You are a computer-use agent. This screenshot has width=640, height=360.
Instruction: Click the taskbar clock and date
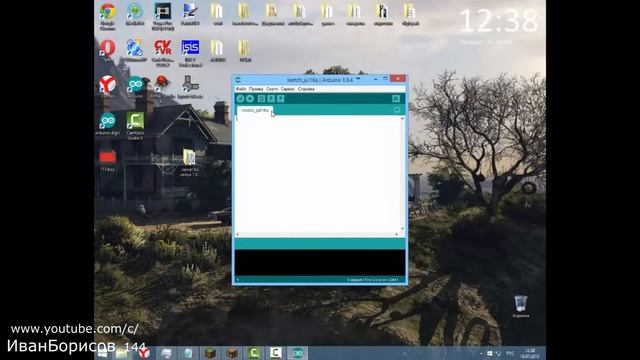click(x=530, y=353)
